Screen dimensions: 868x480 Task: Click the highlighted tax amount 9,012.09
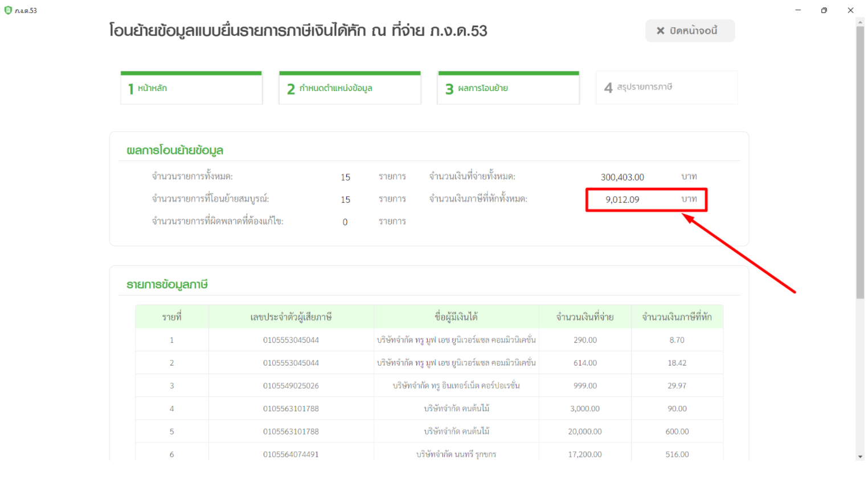[x=623, y=200]
